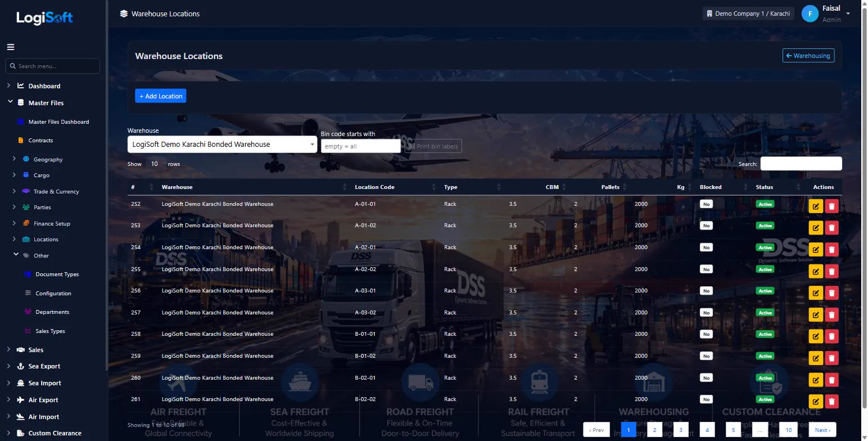This screenshot has height=441, width=868.
Task: Click the Other tag icon
Action: coord(26,255)
